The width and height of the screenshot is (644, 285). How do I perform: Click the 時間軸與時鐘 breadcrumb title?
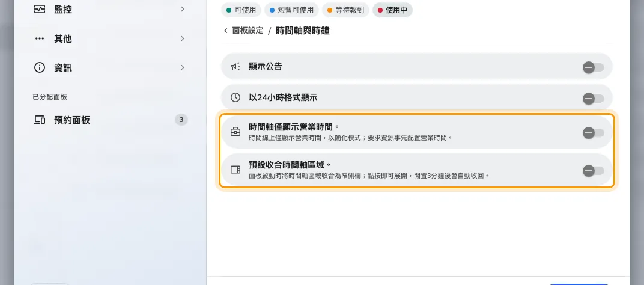(303, 31)
